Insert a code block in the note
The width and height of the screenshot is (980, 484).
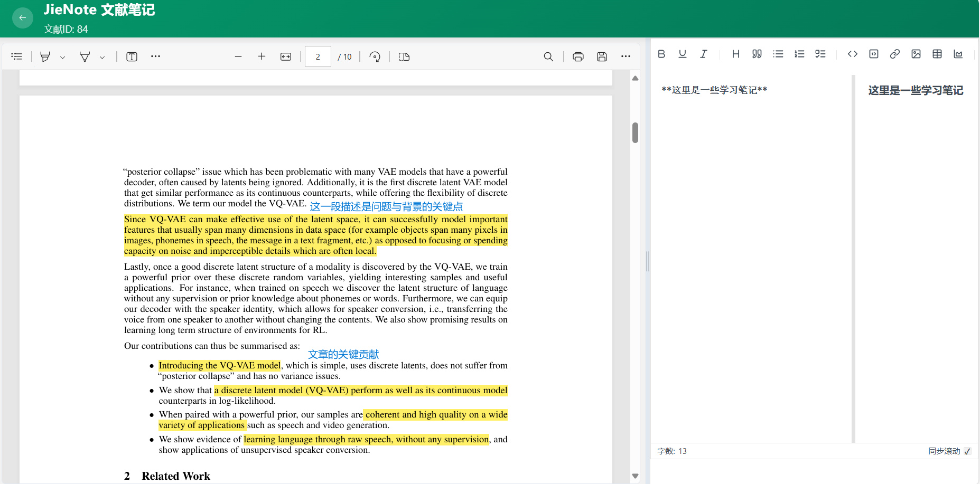pyautogui.click(x=874, y=54)
